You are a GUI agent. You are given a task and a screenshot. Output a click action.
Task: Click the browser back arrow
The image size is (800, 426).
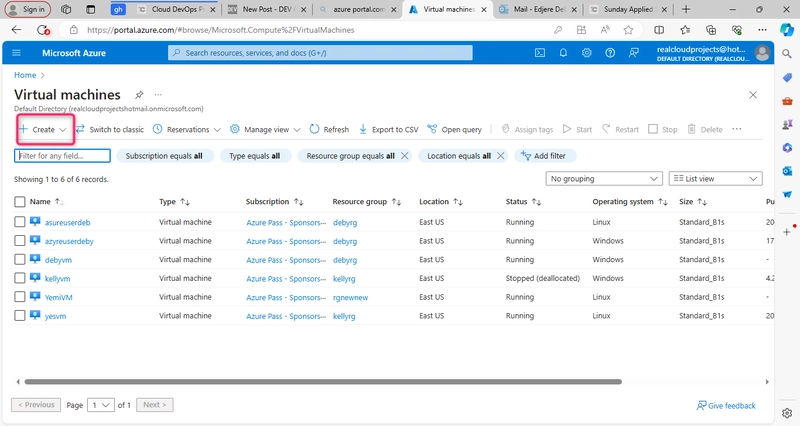[x=16, y=30]
